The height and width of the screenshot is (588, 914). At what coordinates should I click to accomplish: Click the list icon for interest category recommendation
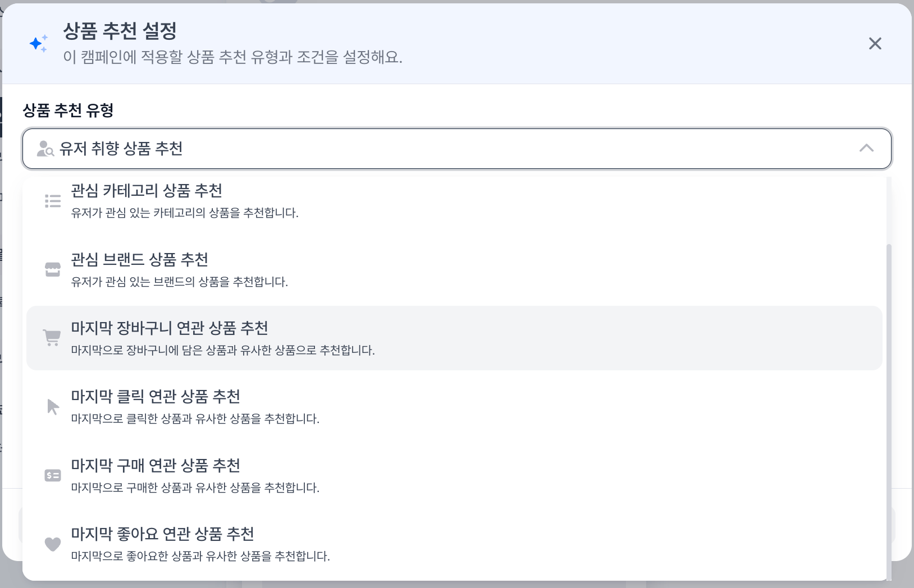[53, 201]
